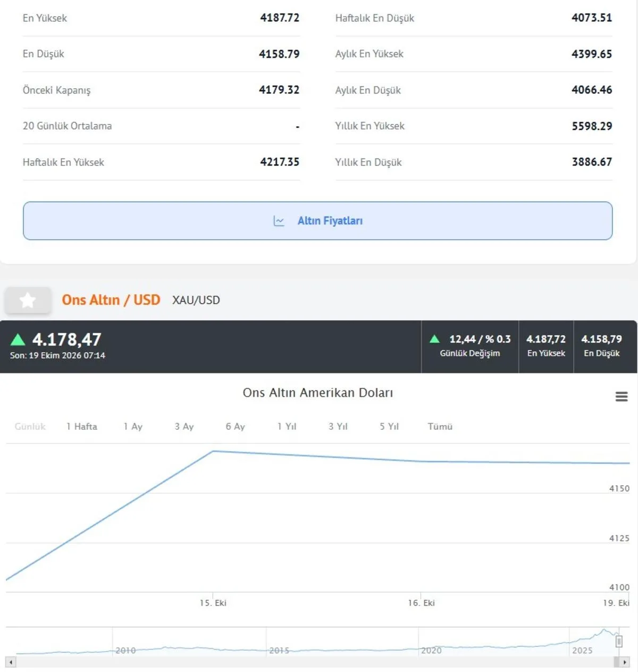Click the Günlük Değişim value box

pos(470,346)
